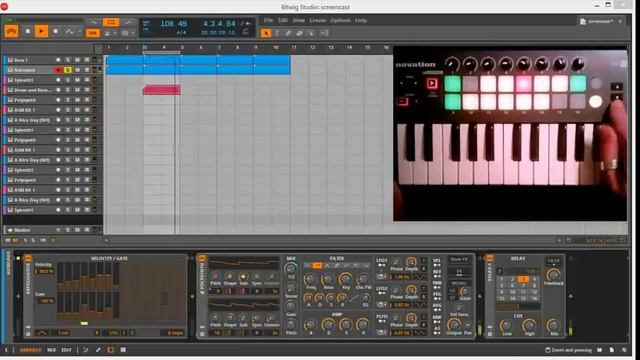Click the MONO button in Polysynth
The height and width of the screenshot is (360, 640).
tap(459, 283)
